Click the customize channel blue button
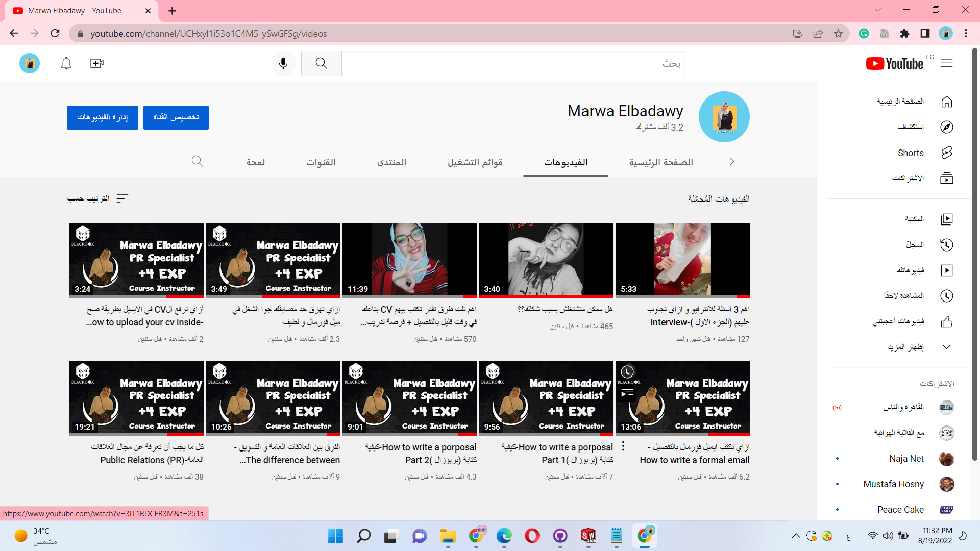The image size is (980, 551). click(x=176, y=117)
